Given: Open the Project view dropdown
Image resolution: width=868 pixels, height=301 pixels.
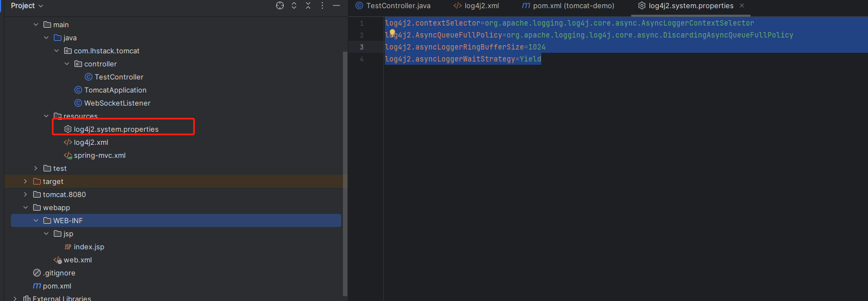Looking at the screenshot, I should point(27,5).
